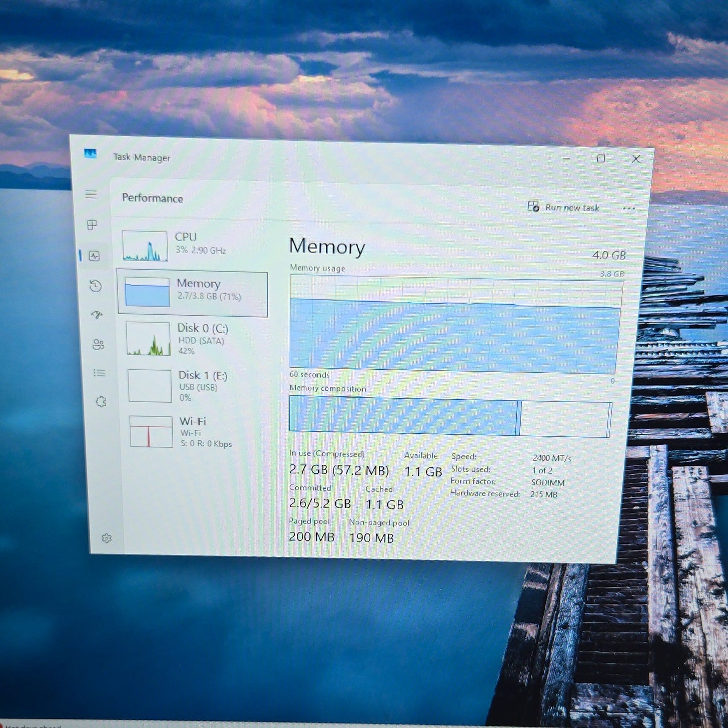
Task: Minimize the Task Manager window
Action: (566, 158)
